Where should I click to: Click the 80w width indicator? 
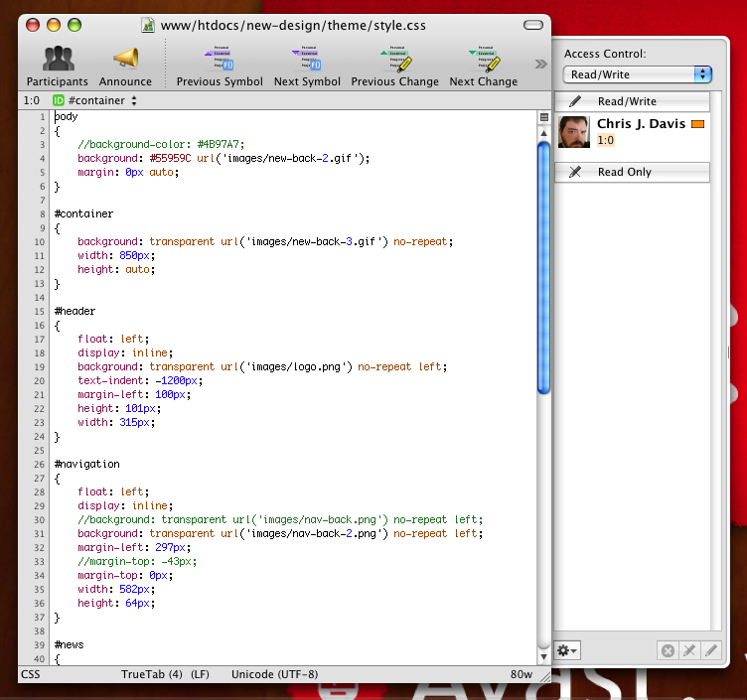pyautogui.click(x=522, y=674)
